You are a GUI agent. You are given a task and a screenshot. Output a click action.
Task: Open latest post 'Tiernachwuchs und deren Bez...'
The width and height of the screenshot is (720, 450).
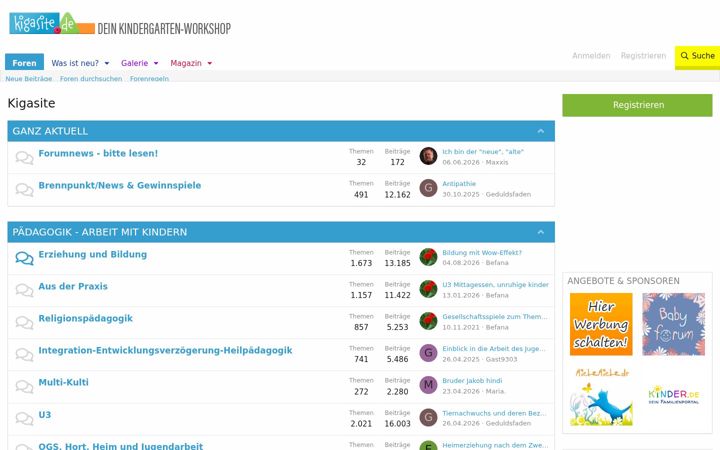pyautogui.click(x=494, y=413)
